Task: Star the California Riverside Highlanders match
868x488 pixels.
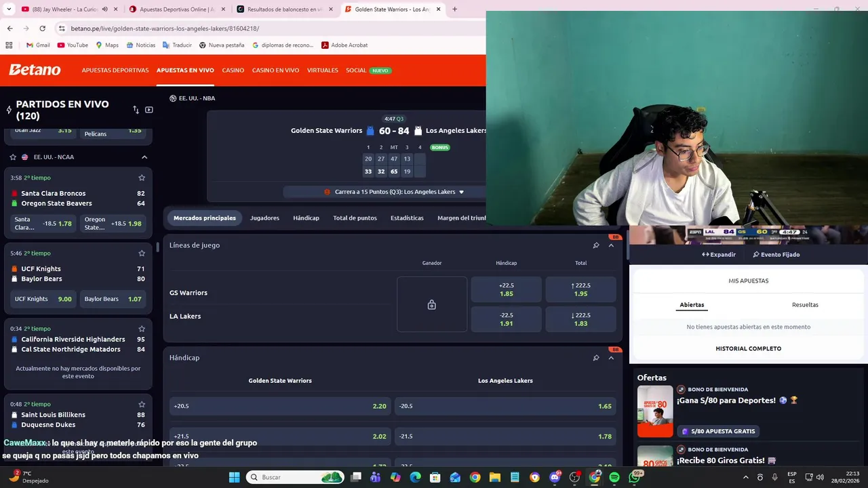Action: tap(142, 328)
